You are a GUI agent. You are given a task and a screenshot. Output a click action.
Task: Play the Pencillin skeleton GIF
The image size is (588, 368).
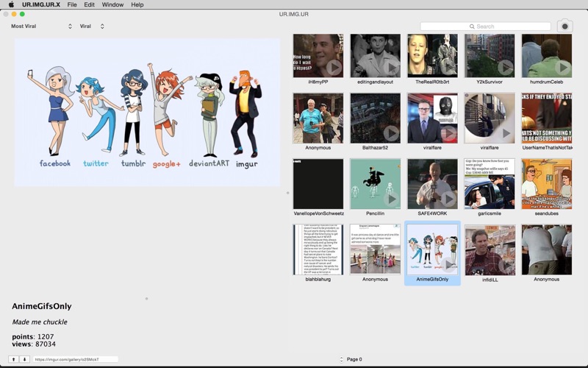tap(391, 199)
